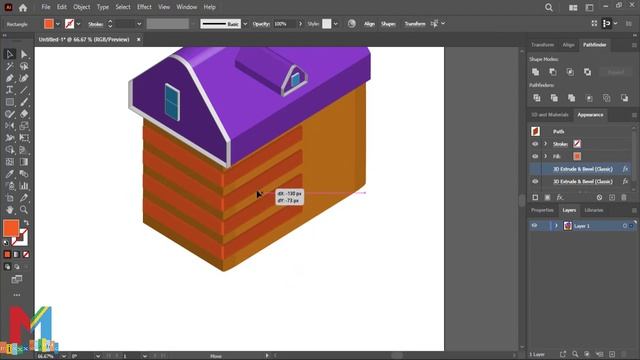The width and height of the screenshot is (640, 360).
Task: Switch to the 3D and Materials tab
Action: (x=550, y=115)
